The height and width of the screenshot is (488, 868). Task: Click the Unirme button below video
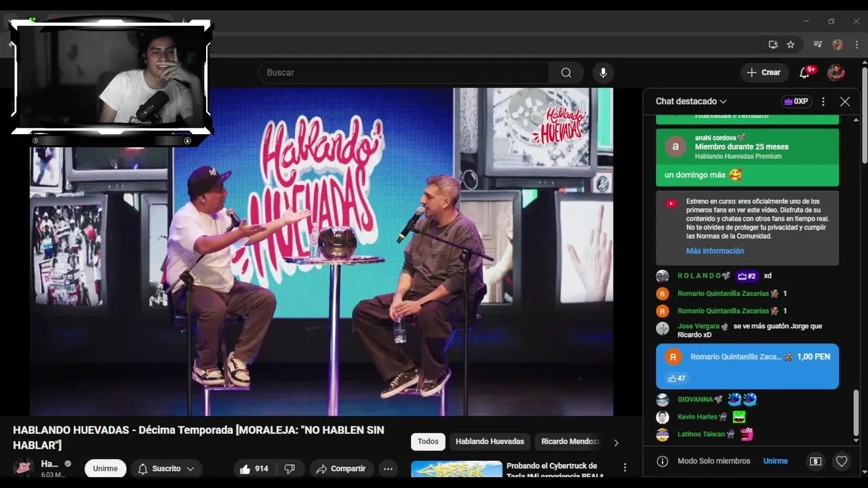coord(105,468)
